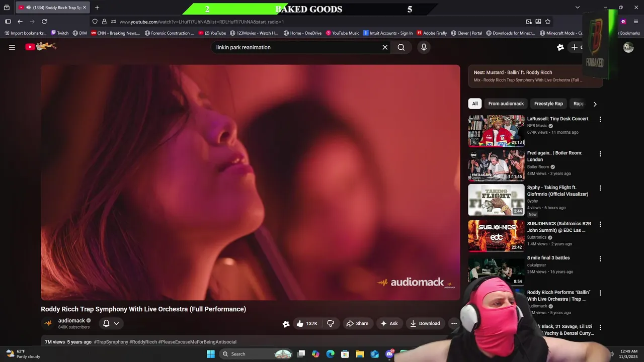This screenshot has width=644, height=362.
Task: Open the CNN - Breaking News bookmark
Action: click(x=115, y=33)
